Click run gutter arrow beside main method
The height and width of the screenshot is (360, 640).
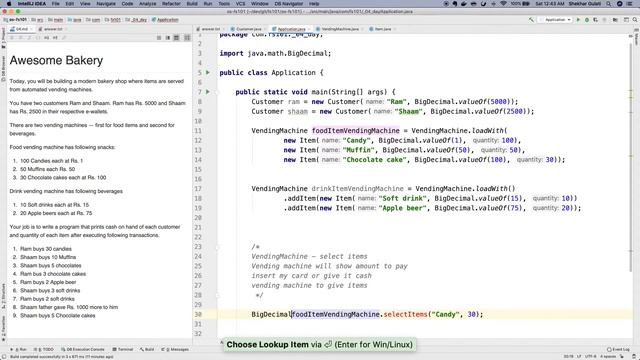point(208,92)
